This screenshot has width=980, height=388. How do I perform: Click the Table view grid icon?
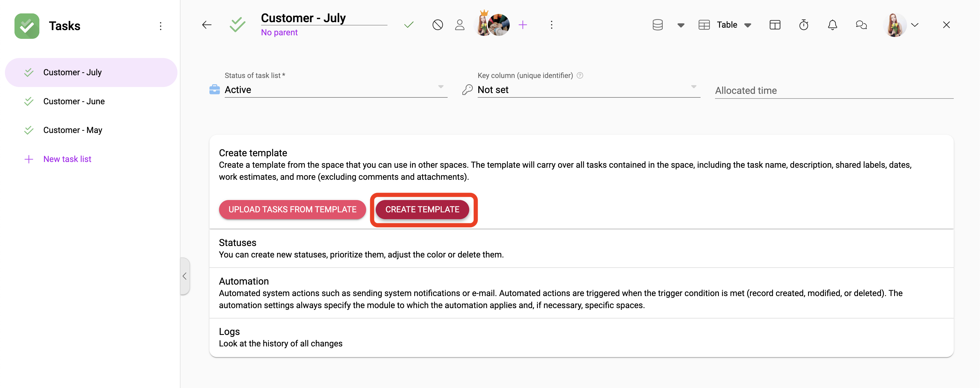pos(704,25)
